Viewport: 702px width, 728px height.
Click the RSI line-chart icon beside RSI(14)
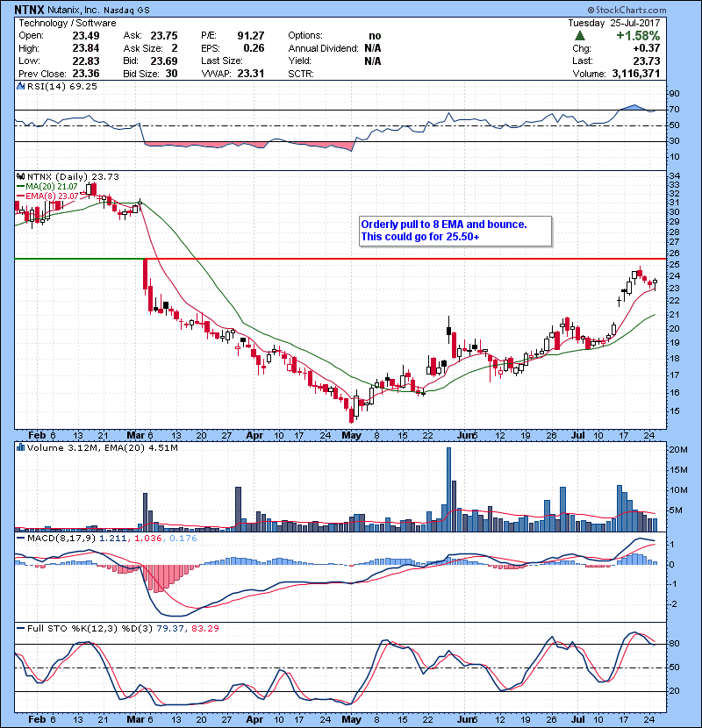tap(20, 86)
